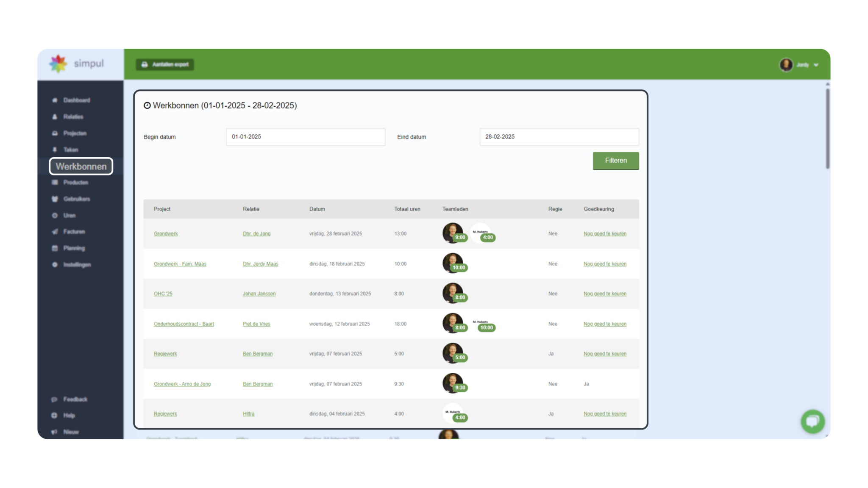
Task: Click team member avatar 9:00 in Dhr. de Jong row
Action: tap(453, 233)
